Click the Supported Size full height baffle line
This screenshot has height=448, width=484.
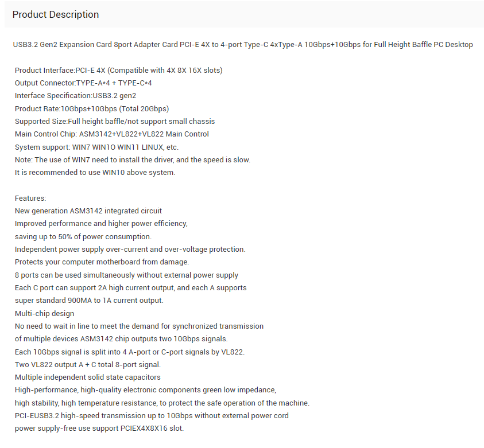point(114,121)
